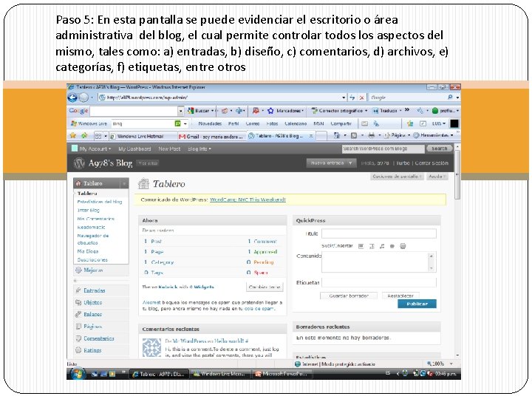This screenshot has width=532, height=399.
Task: Click the Objetos media icon in sidebar
Action: click(78, 302)
